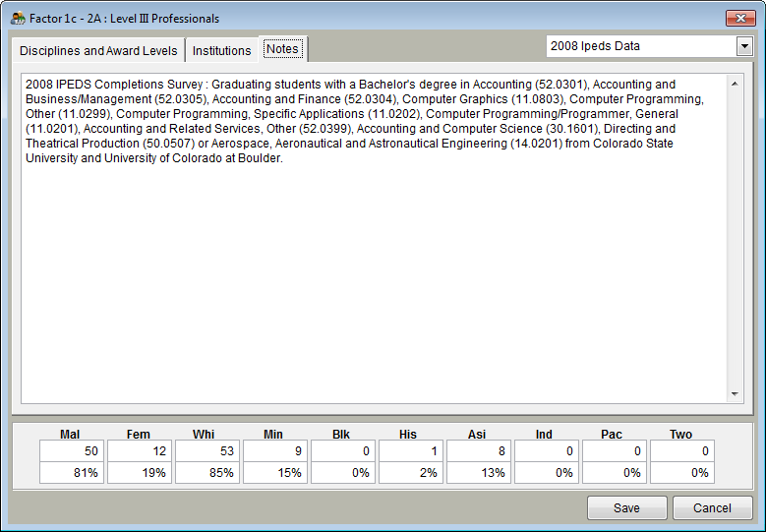Click the Mal count field showing 50
Screen dimensions: 766x532
tap(72, 451)
